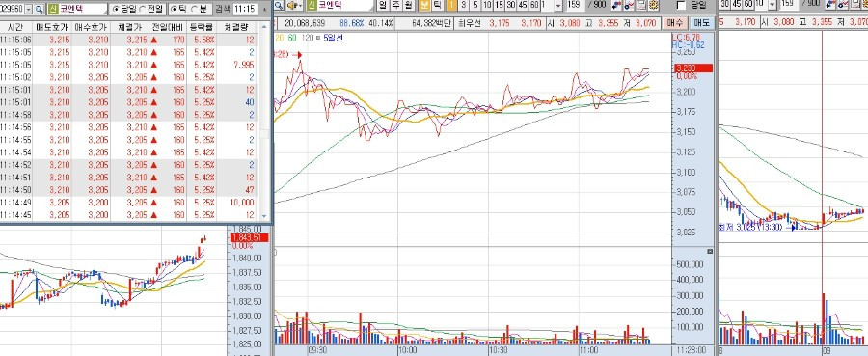Click the save/print icon in center chart toolbar

pyautogui.click(x=641, y=5)
